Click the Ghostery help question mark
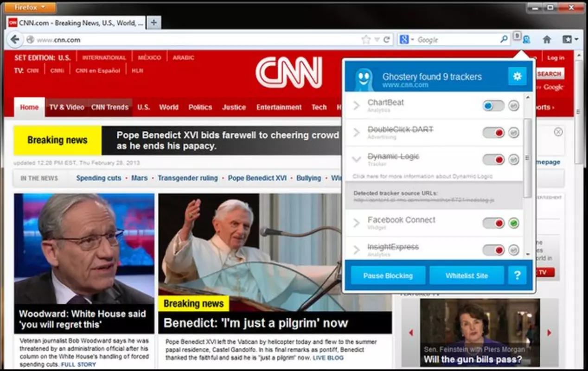This screenshot has height=371, width=588. tap(517, 275)
